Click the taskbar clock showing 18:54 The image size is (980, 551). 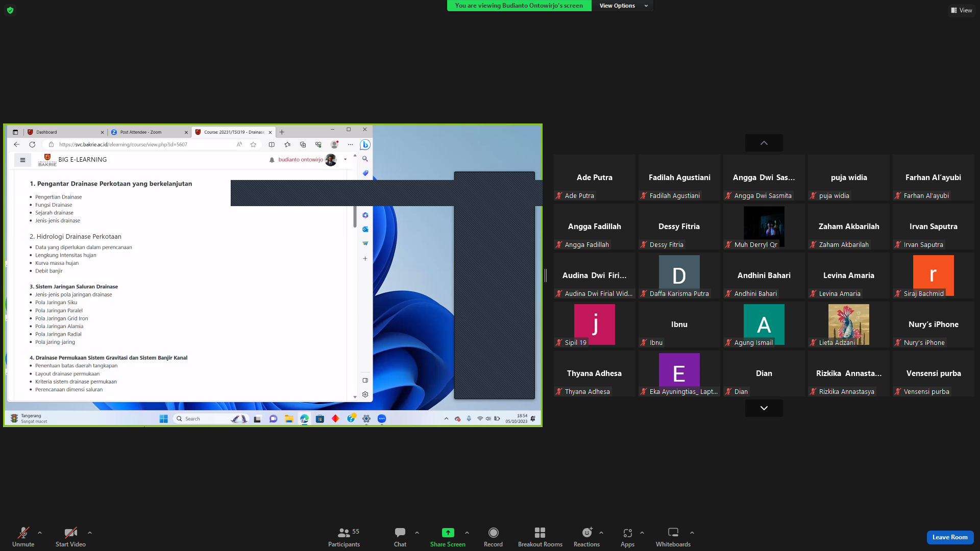517,419
